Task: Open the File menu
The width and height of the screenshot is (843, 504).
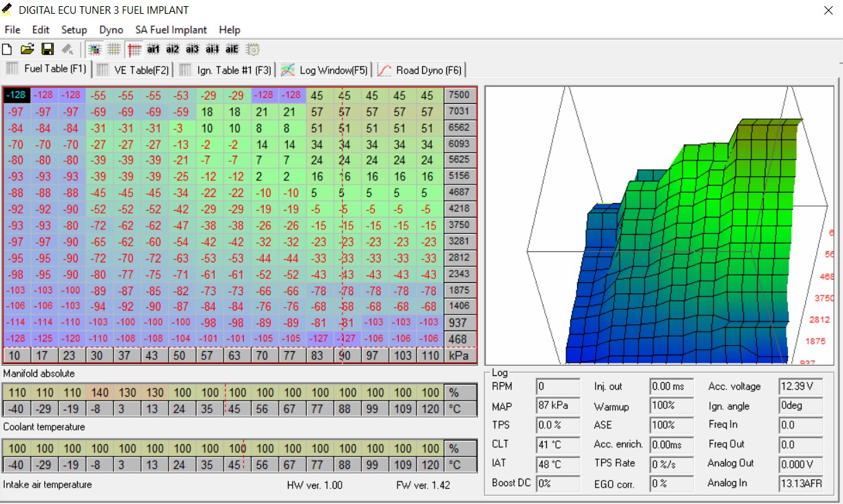Action: [12, 30]
